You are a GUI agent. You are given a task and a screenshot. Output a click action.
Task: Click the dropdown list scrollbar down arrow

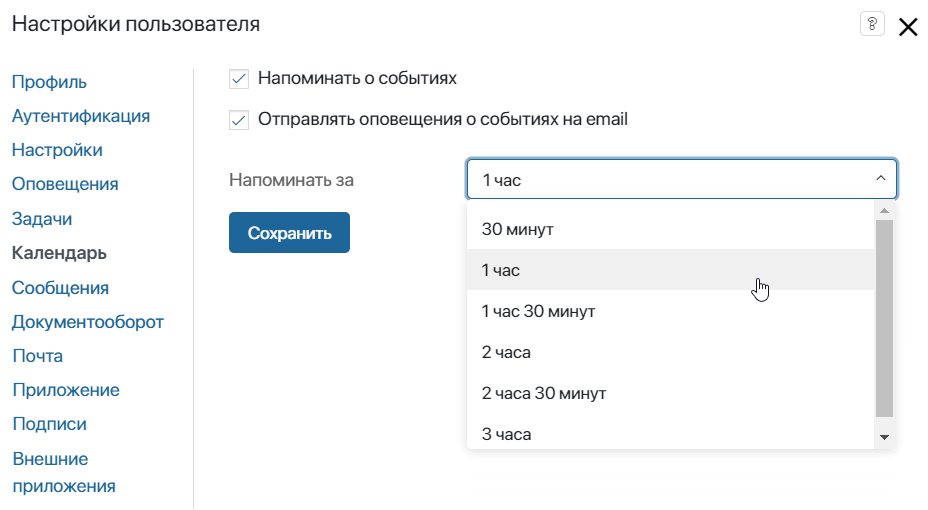[x=884, y=437]
